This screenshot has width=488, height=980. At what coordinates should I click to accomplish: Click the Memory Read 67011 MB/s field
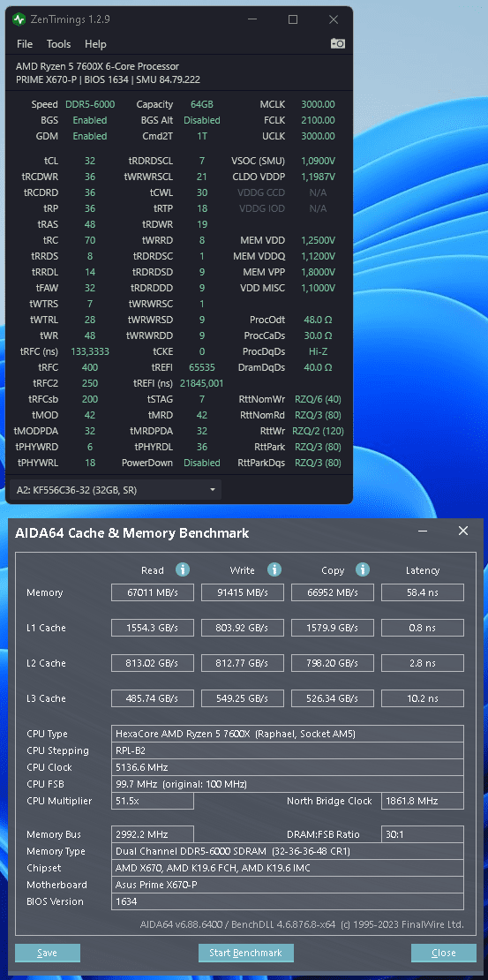click(153, 592)
